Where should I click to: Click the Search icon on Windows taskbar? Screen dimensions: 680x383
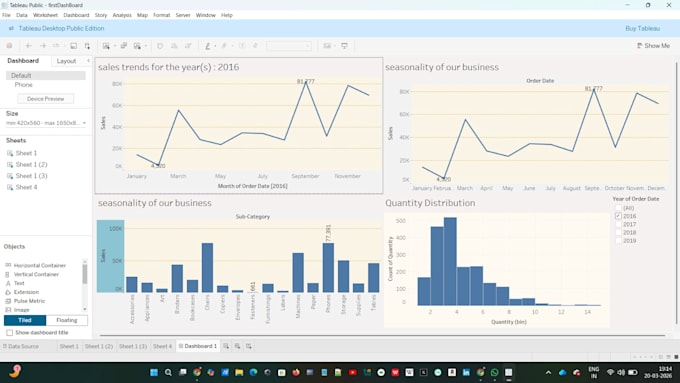168,372
